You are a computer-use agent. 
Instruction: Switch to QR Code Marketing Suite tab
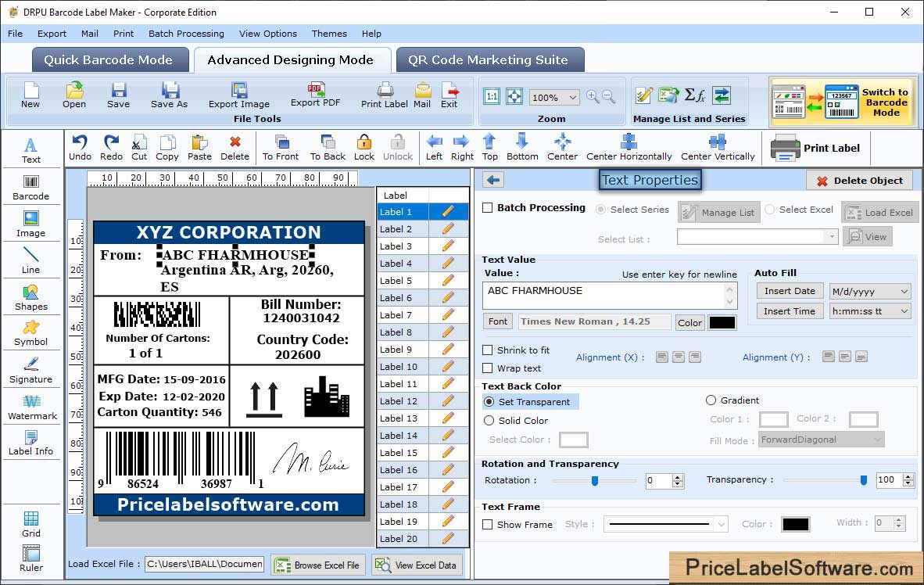[489, 59]
